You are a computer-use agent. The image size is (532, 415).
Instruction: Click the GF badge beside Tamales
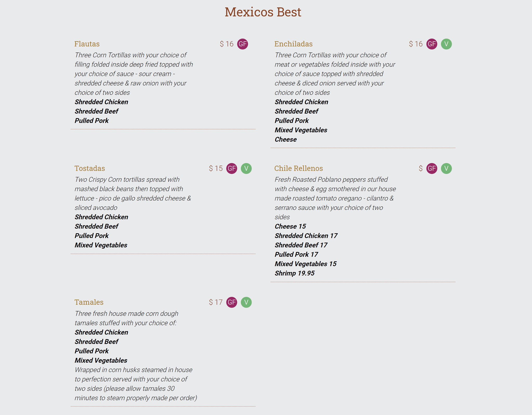coord(231,302)
